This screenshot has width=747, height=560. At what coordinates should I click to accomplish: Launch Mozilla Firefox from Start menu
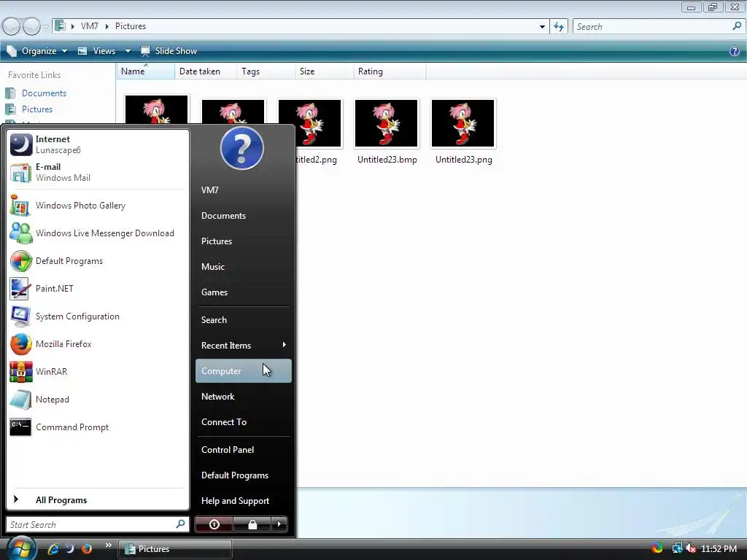[x=97, y=344]
